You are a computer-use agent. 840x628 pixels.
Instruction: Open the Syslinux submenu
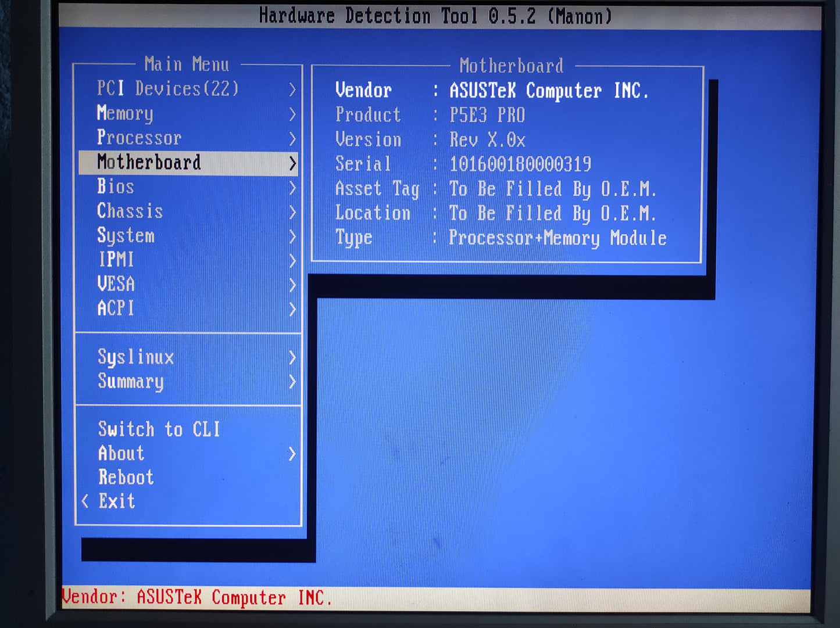[x=135, y=357]
